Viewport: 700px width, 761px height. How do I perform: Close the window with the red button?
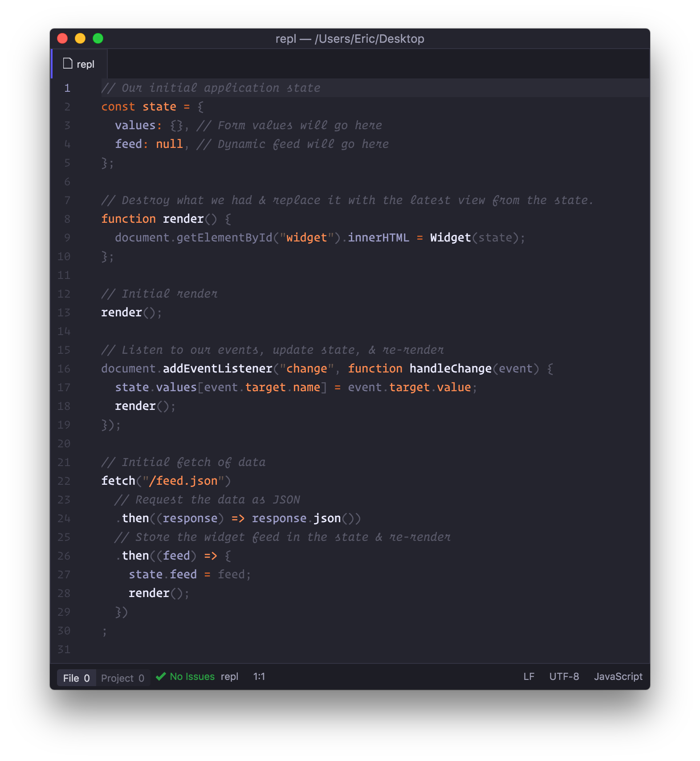click(62, 39)
